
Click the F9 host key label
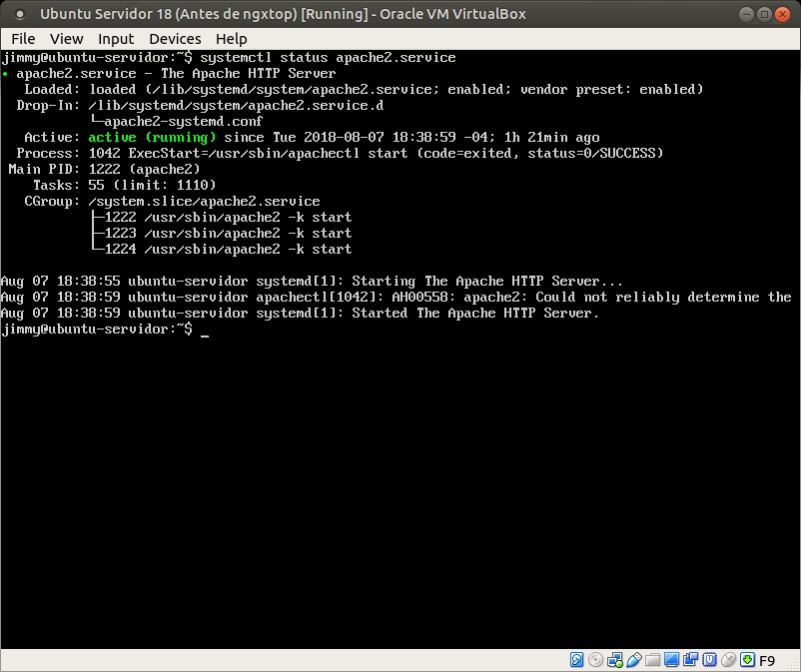coord(767,660)
